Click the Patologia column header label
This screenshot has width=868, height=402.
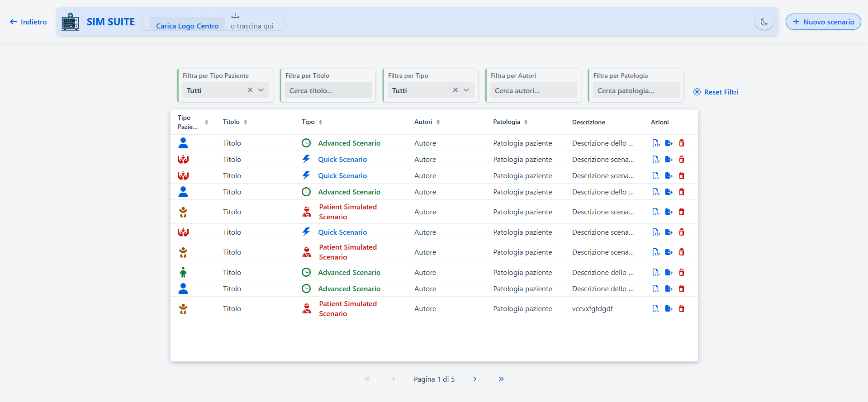click(507, 122)
